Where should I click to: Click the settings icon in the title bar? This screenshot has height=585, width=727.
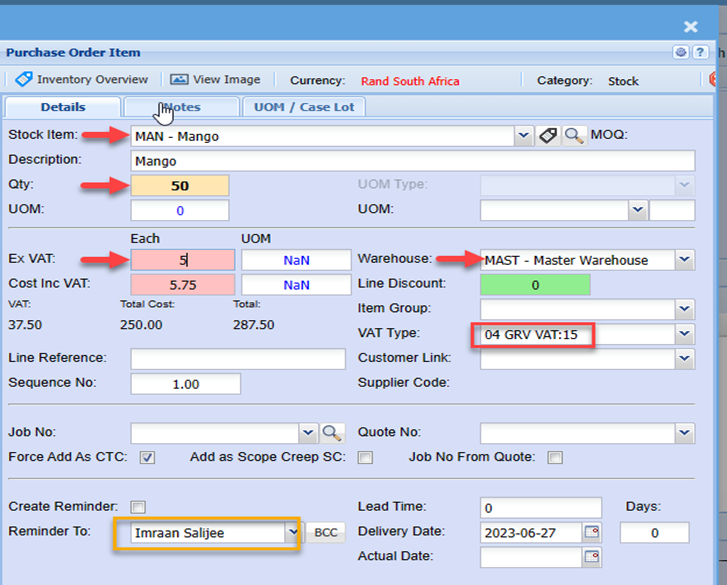(x=681, y=53)
